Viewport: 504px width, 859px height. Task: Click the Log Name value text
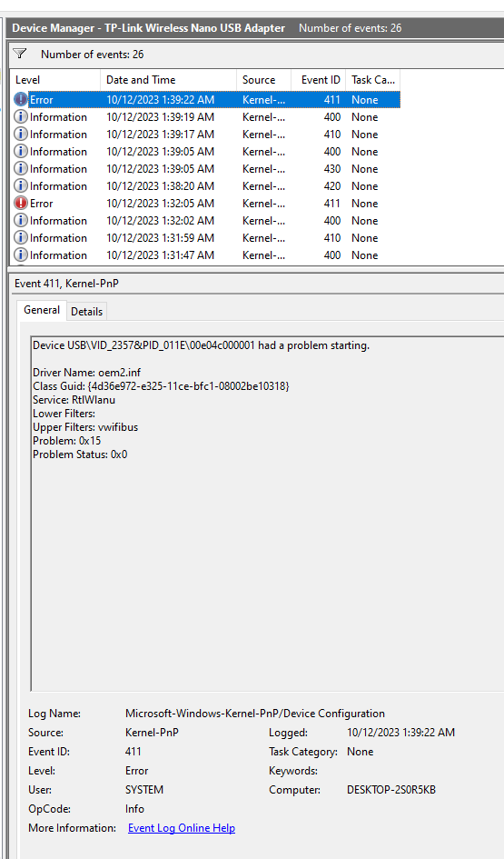pyautogui.click(x=255, y=714)
